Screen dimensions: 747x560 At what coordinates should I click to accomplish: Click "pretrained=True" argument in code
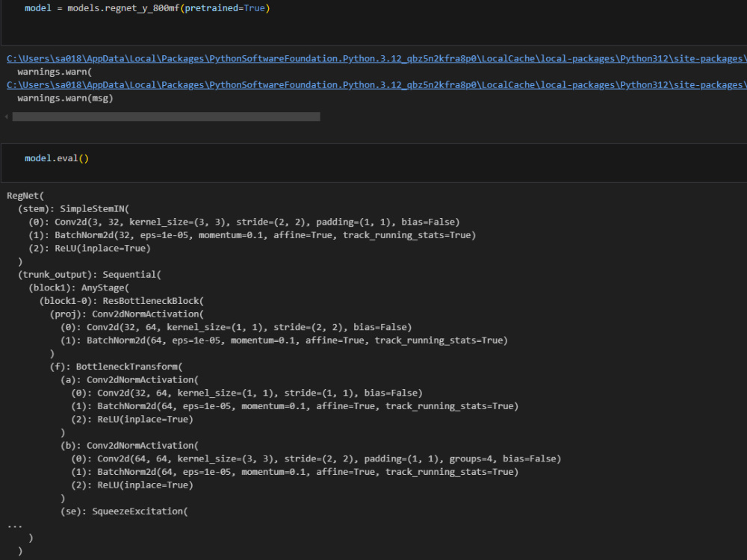pyautogui.click(x=225, y=8)
